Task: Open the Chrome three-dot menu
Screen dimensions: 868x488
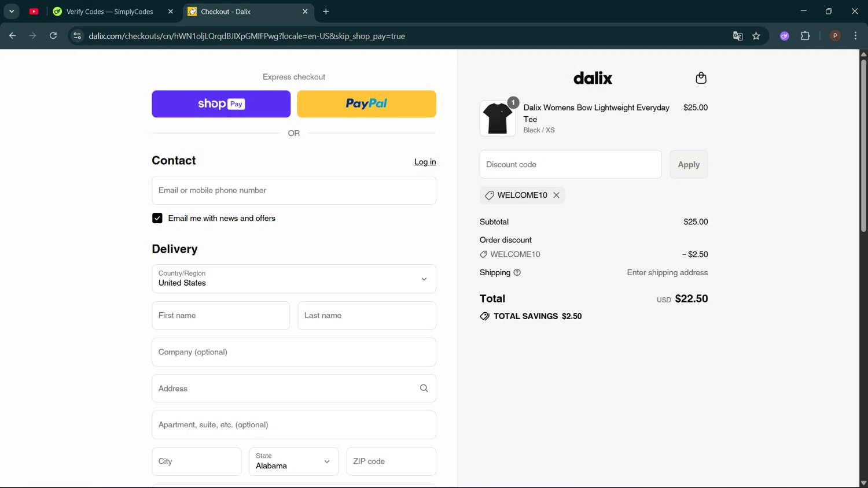Action: [855, 36]
